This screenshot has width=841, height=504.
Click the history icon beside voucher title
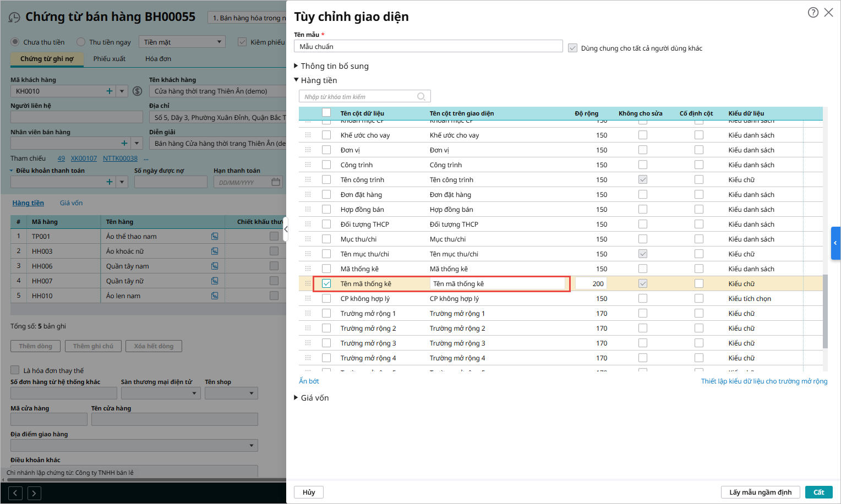(x=14, y=18)
